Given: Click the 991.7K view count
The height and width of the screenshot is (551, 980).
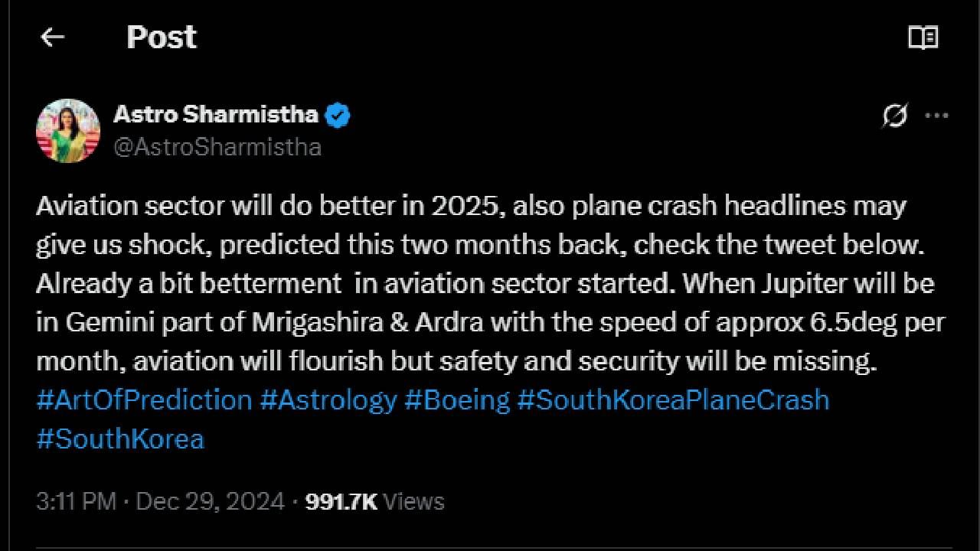Looking at the screenshot, I should pos(341,501).
